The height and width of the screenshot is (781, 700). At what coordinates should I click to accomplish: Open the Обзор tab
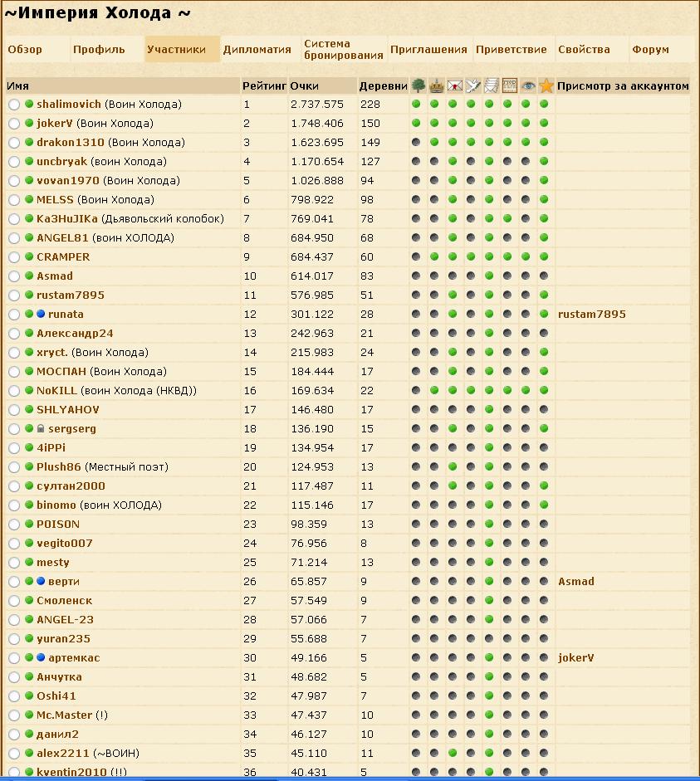[25, 49]
